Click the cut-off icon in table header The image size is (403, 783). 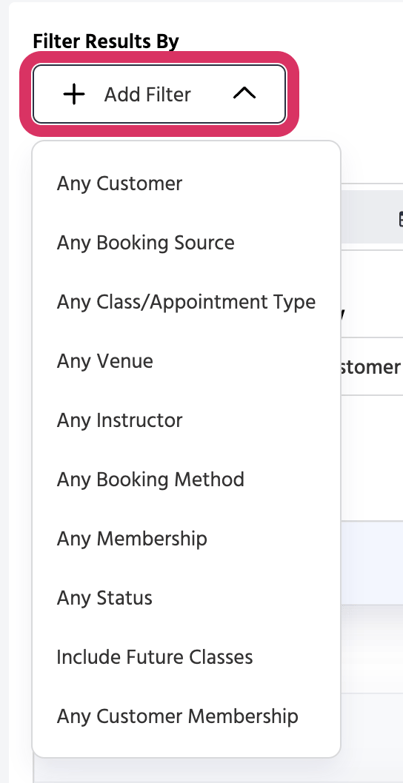pos(400,219)
